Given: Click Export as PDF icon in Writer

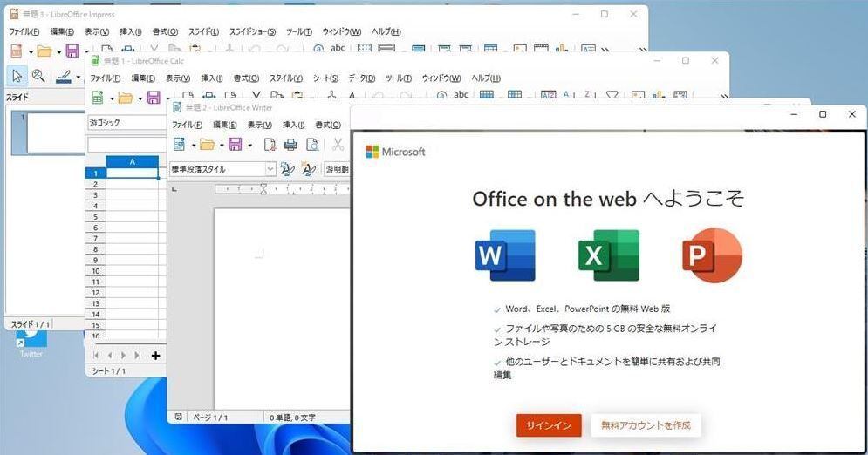Looking at the screenshot, I should coord(270,145).
